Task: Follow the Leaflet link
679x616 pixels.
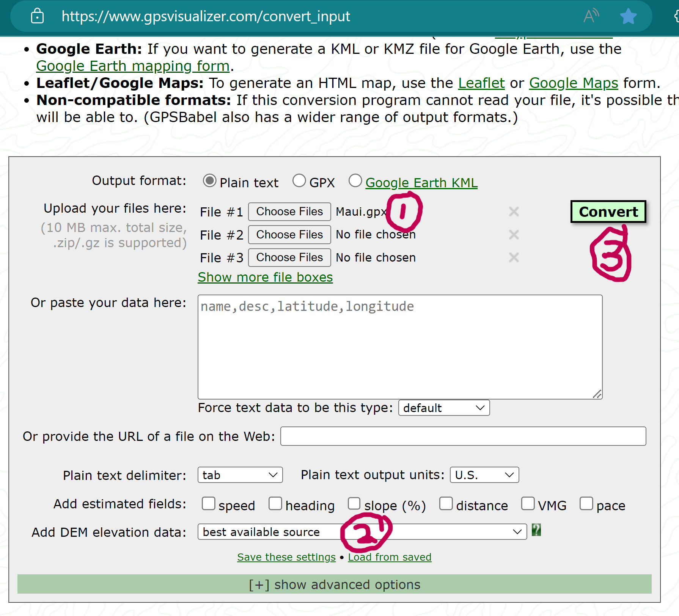Action: click(x=481, y=83)
